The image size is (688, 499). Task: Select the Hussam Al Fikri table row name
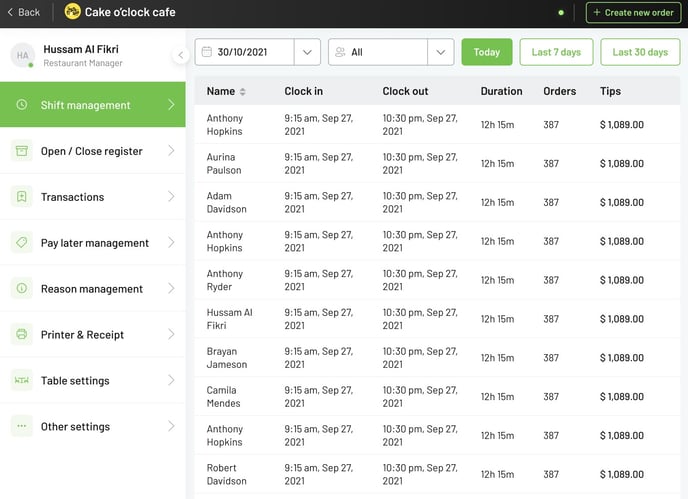(x=229, y=319)
